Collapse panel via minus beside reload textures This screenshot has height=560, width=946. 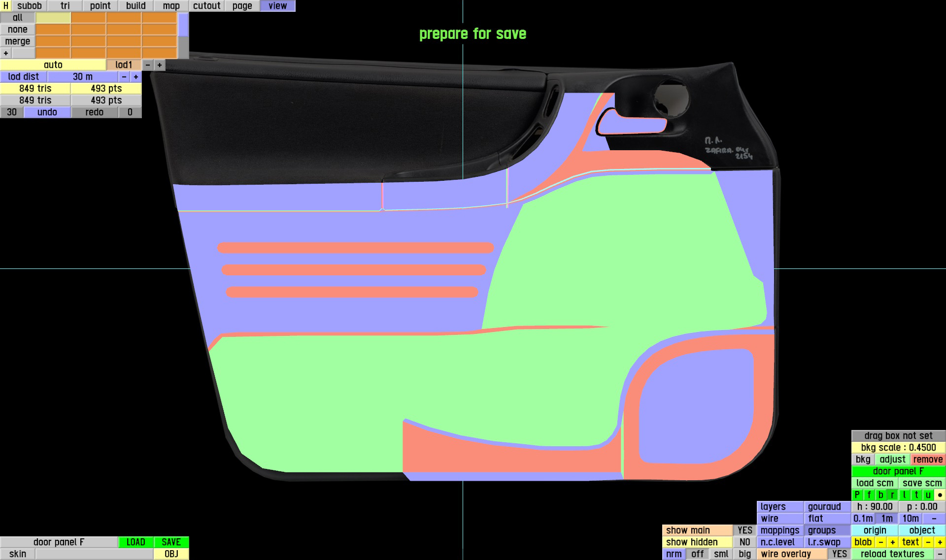click(x=940, y=554)
